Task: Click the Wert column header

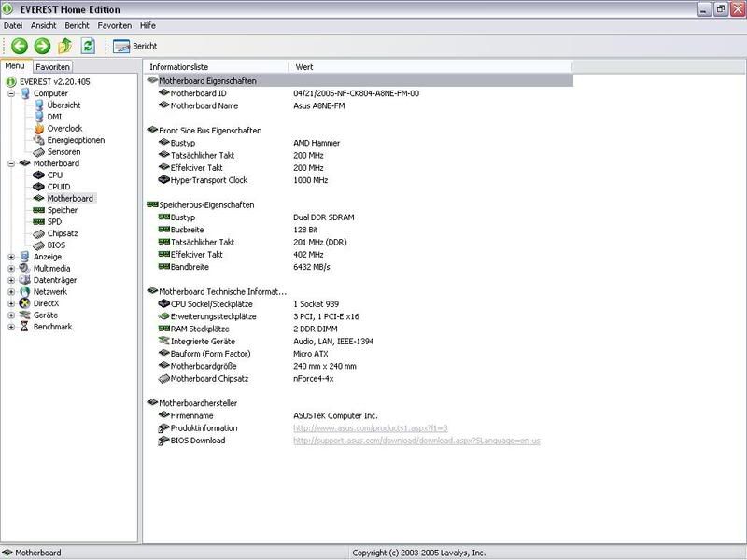Action: [430, 67]
